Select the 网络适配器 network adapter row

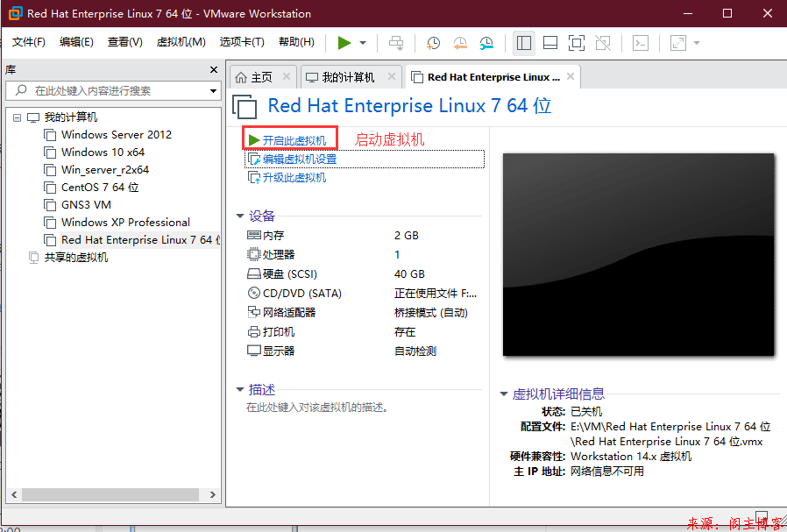coord(362,313)
